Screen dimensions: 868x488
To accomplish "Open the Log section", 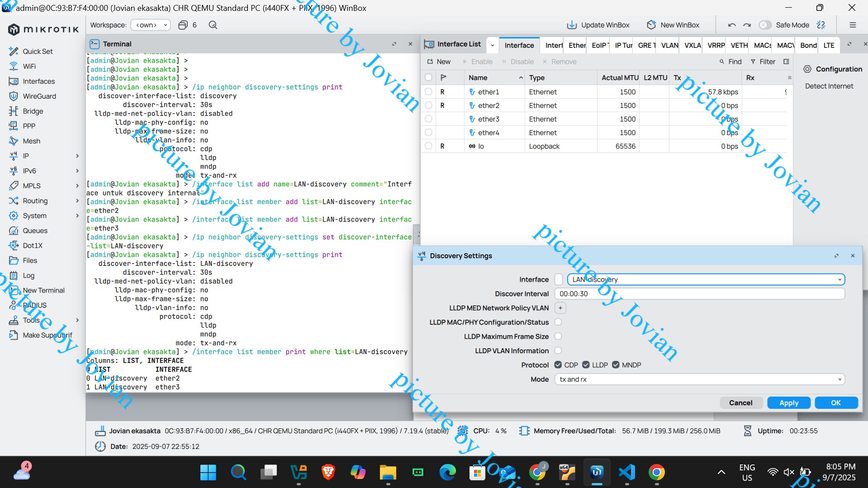I will point(28,275).
